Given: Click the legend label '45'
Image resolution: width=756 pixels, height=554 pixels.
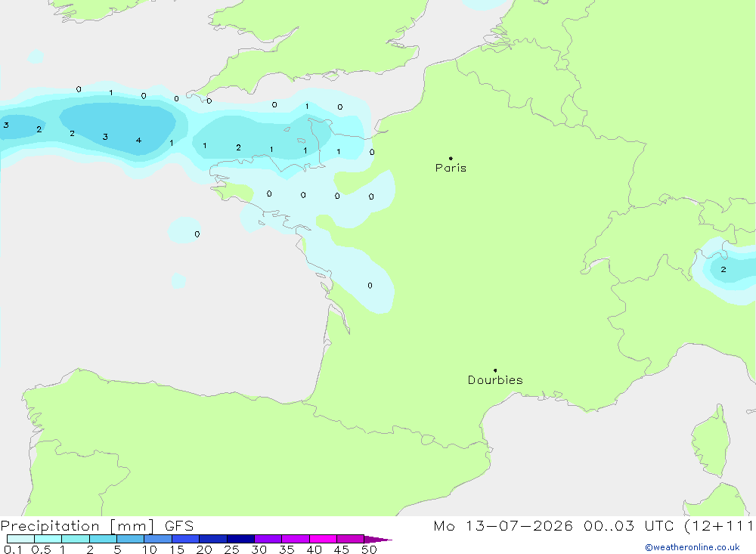Looking at the screenshot, I should (342, 549).
